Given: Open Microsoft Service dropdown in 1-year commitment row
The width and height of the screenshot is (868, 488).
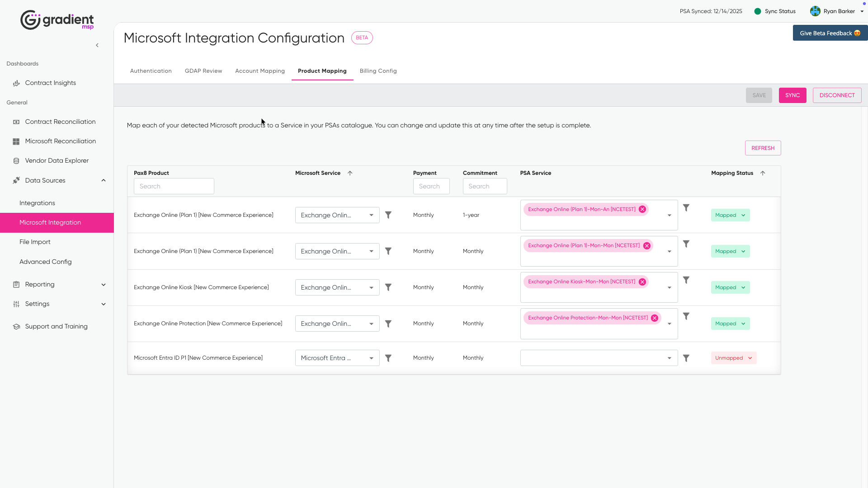Looking at the screenshot, I should tap(337, 215).
